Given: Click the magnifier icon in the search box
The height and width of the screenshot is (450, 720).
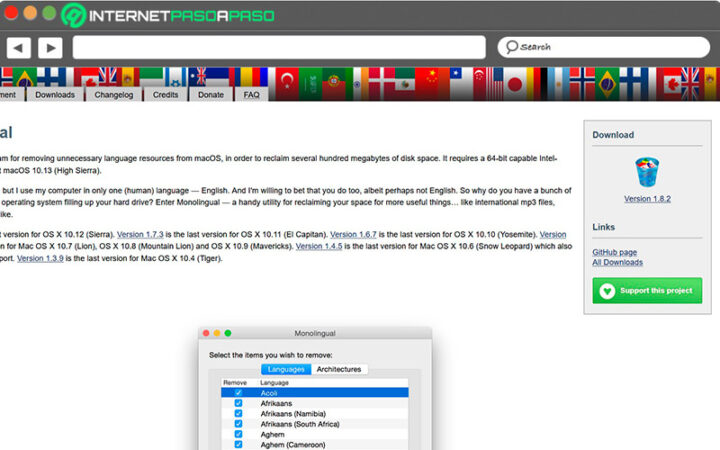Looking at the screenshot, I should [x=510, y=47].
